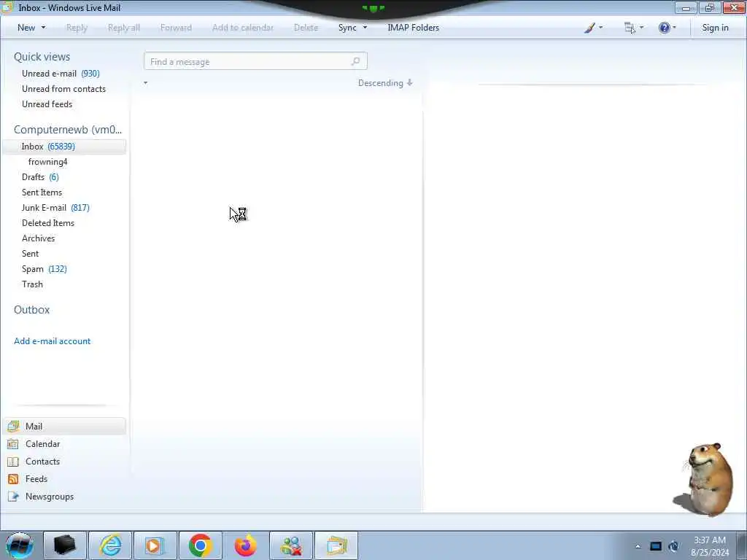The height and width of the screenshot is (560, 747).
Task: Expand the Computernewb account header
Action: coord(68,130)
